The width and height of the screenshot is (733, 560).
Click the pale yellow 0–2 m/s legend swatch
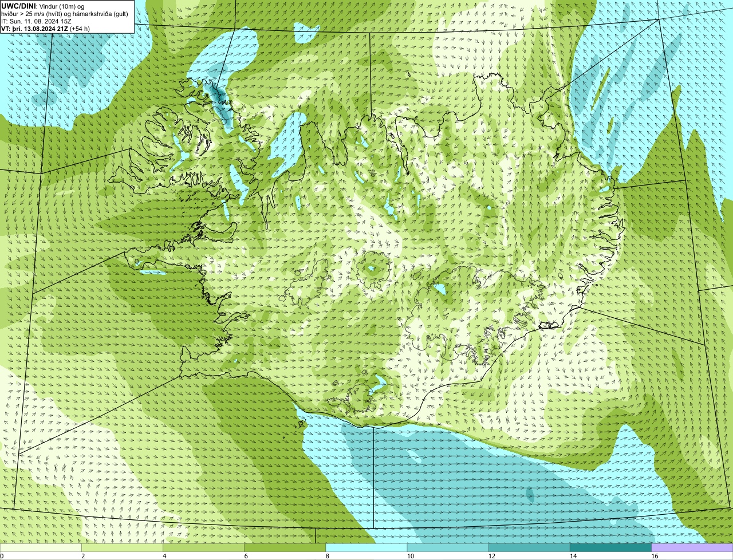pos(41,547)
